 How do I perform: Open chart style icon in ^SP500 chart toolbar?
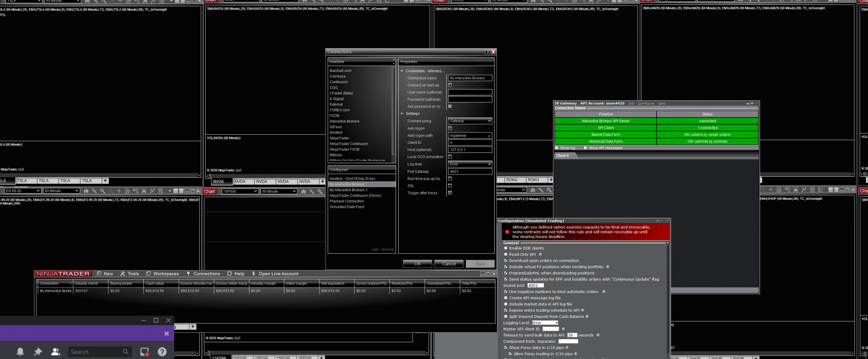coord(303,191)
